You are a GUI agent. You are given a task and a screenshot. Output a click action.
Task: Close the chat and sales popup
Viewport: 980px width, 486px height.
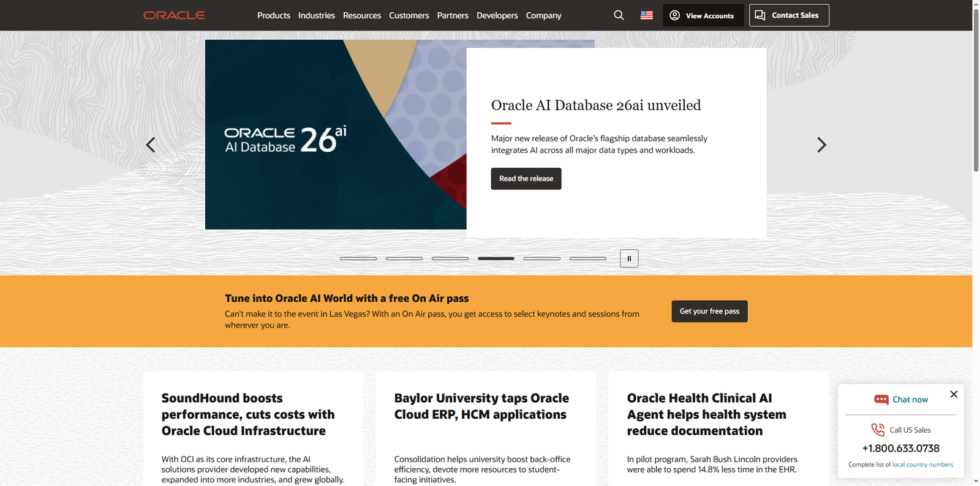pos(954,394)
